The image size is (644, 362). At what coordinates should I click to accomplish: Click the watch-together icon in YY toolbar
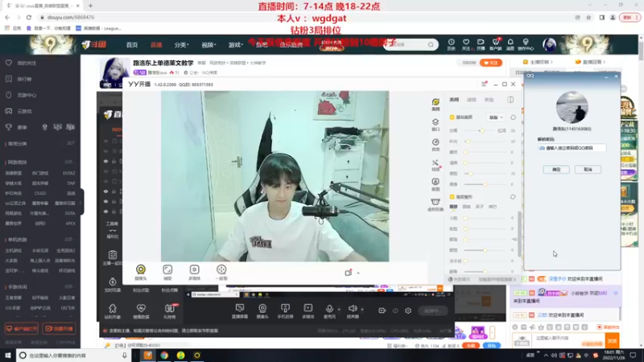221,269
